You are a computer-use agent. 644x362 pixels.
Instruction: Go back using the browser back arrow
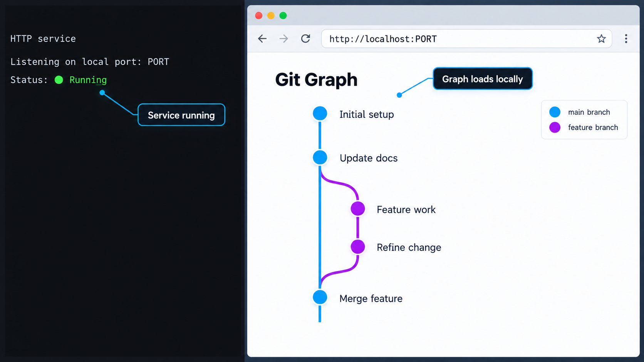click(x=262, y=38)
